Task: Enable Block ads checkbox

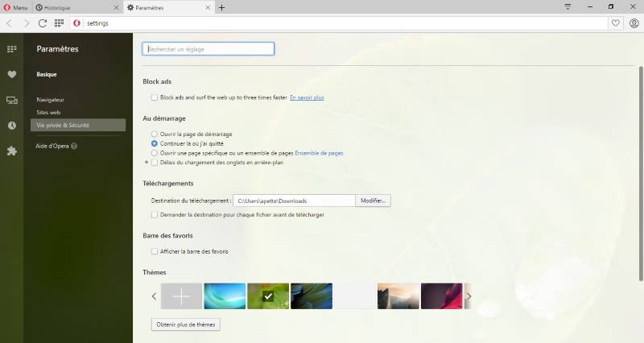Action: point(155,97)
